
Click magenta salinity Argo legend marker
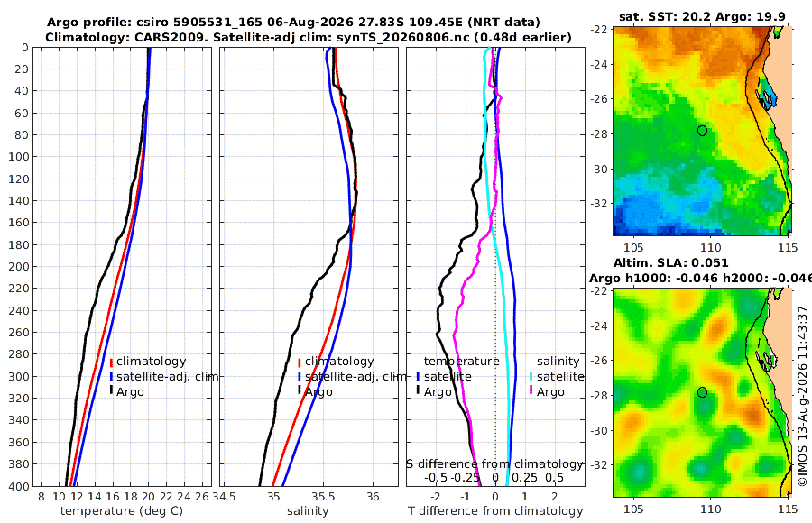point(531,391)
